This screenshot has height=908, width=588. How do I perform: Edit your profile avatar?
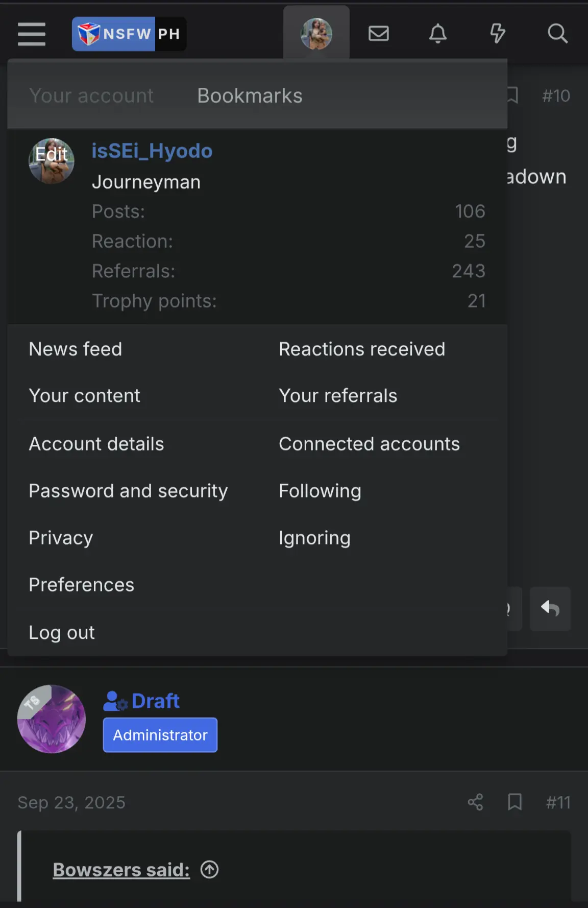coord(51,161)
